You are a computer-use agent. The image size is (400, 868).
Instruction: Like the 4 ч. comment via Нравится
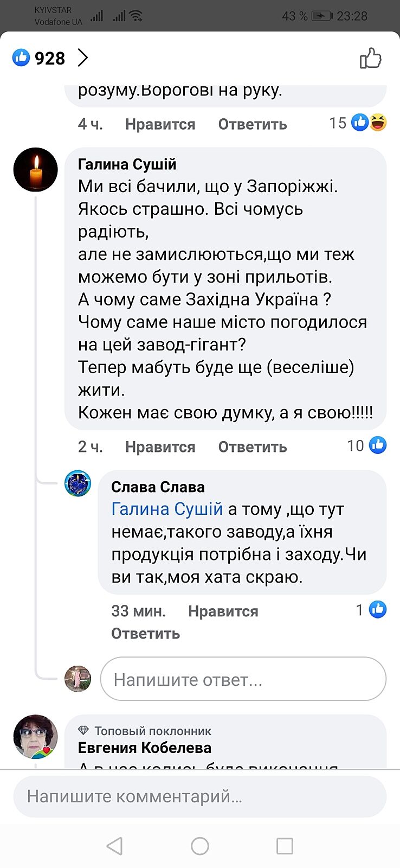pyautogui.click(x=160, y=124)
